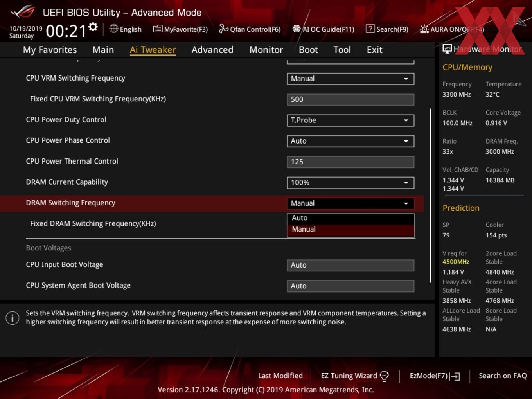This screenshot has width=532, height=399.
Task: Click the 4500MHz prediction value
Action: 456,262
